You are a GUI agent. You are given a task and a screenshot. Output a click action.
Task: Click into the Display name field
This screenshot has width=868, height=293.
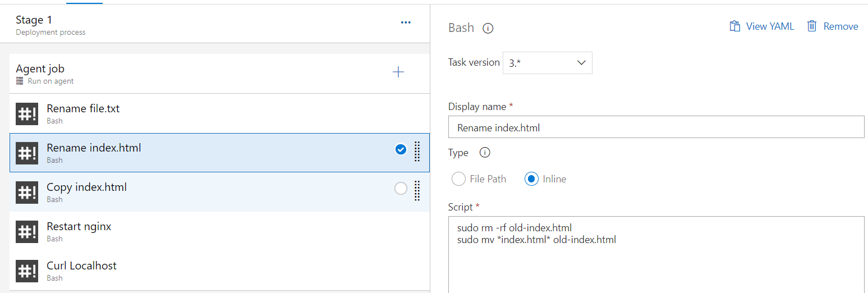pos(656,127)
